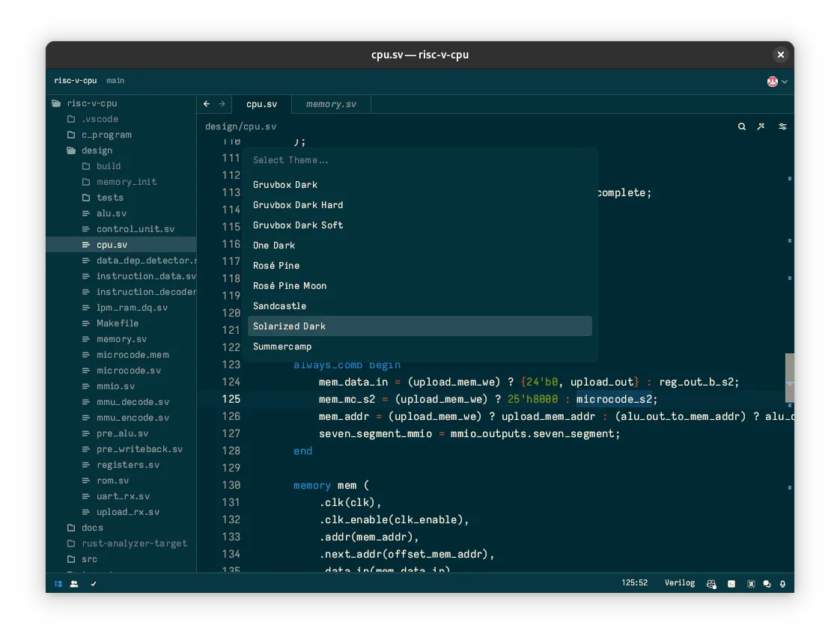Screen dimensions: 840x643
Task: Trigger inline assist with the magic wand icon
Action: click(761, 127)
